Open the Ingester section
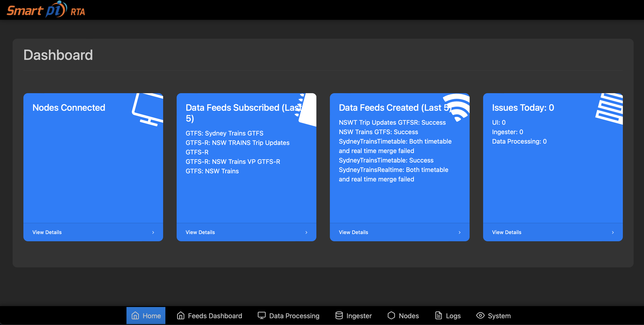 coord(354,316)
